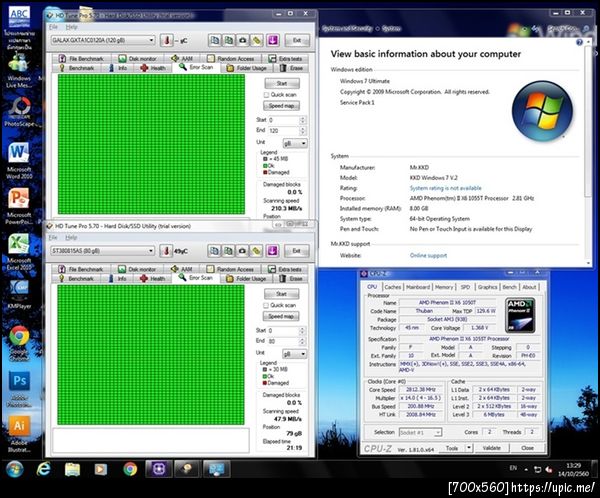Click System rating is not available link
Viewport: 600px width, 498px height.
pyautogui.click(x=445, y=188)
